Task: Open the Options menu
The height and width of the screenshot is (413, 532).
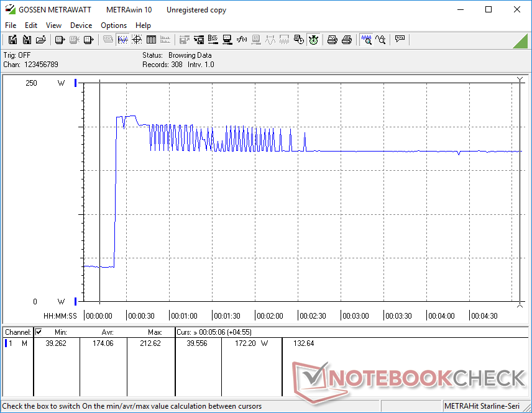Action: pyautogui.click(x=114, y=25)
